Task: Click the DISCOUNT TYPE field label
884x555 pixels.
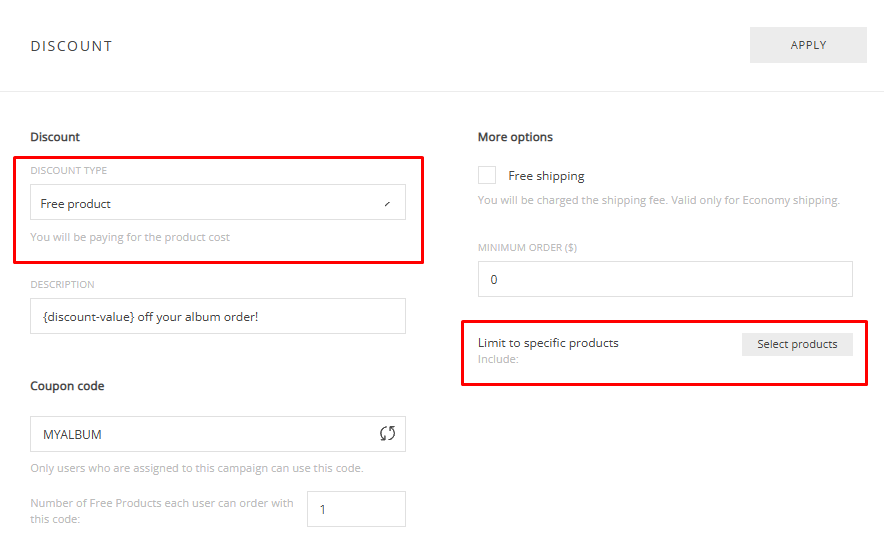Action: coord(68,171)
